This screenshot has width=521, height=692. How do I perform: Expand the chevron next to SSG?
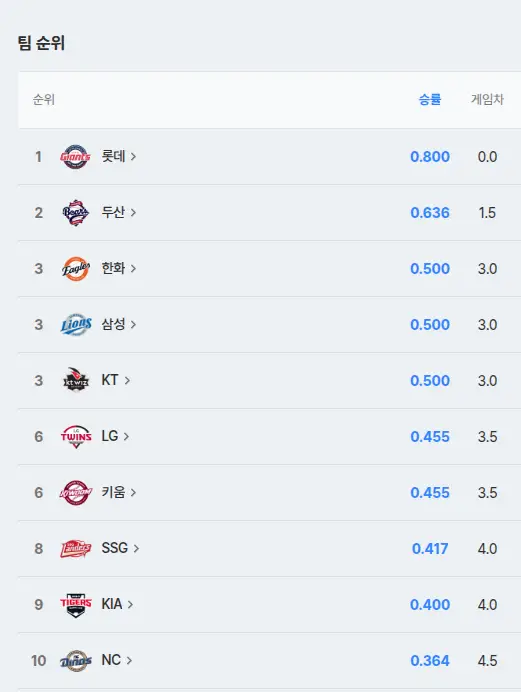136,549
